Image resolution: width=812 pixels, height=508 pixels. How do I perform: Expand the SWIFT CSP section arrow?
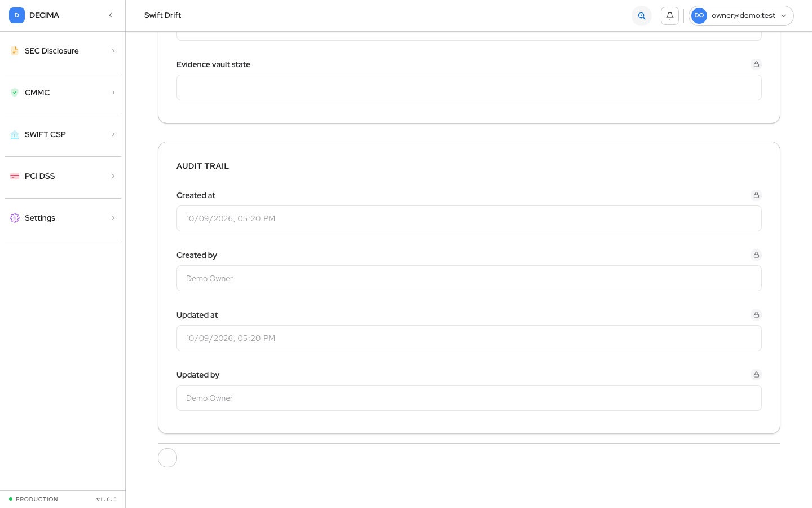[113, 134]
